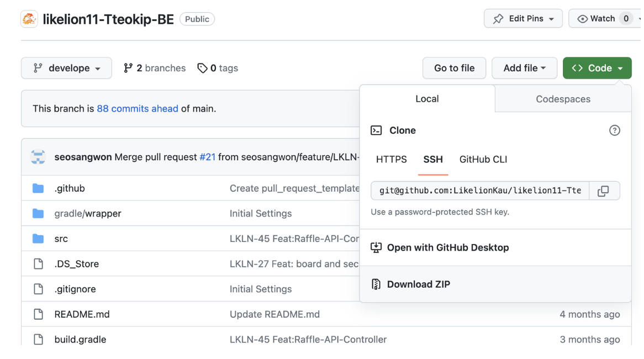Open the 0 tags link
Viewport: 644px width, 359px height.
coord(218,68)
